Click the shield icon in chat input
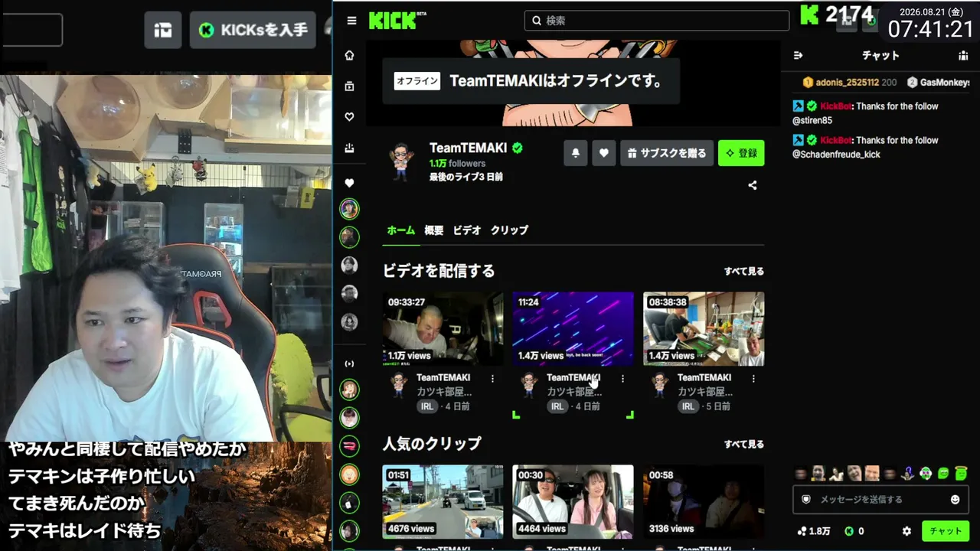Viewport: 980px width, 551px height. [x=806, y=499]
